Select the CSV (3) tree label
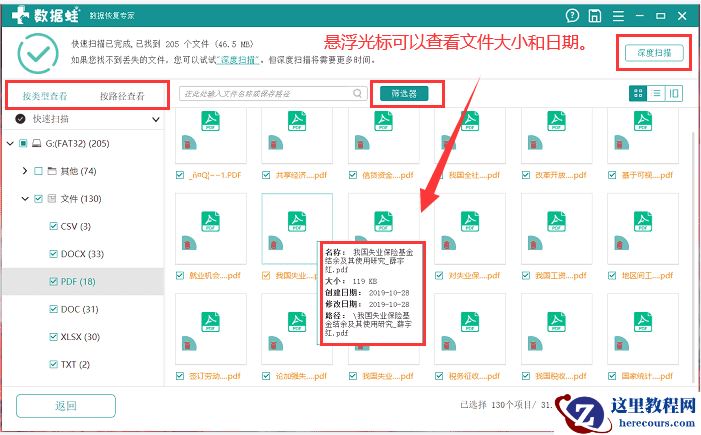This screenshot has width=701, height=435. coord(76,226)
